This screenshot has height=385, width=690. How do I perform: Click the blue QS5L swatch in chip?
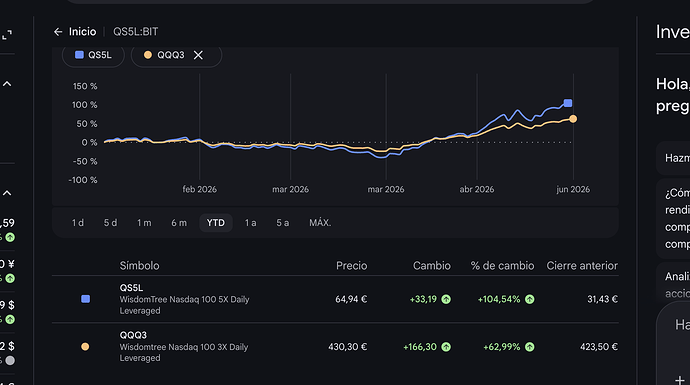pyautogui.click(x=79, y=55)
